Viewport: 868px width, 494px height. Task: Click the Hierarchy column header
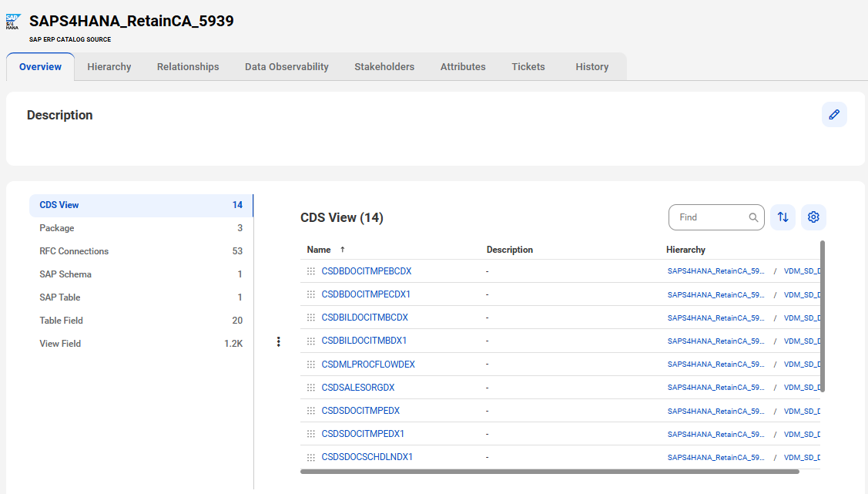point(685,250)
